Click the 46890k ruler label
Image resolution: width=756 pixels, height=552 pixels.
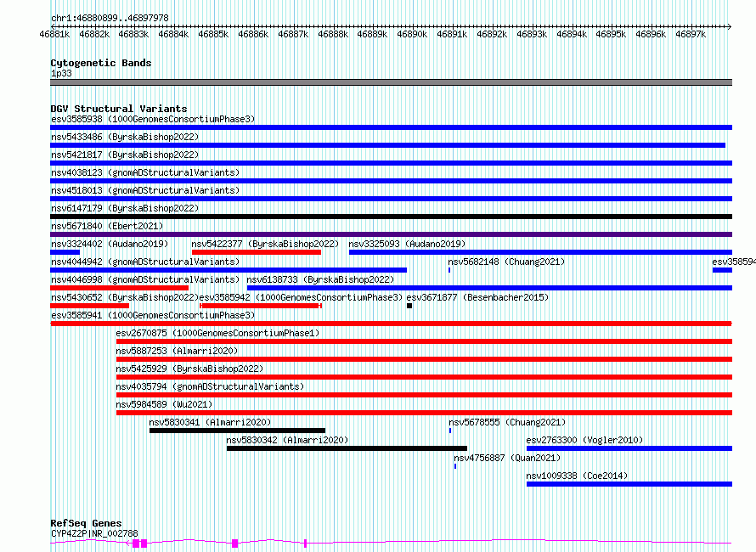[x=412, y=34]
